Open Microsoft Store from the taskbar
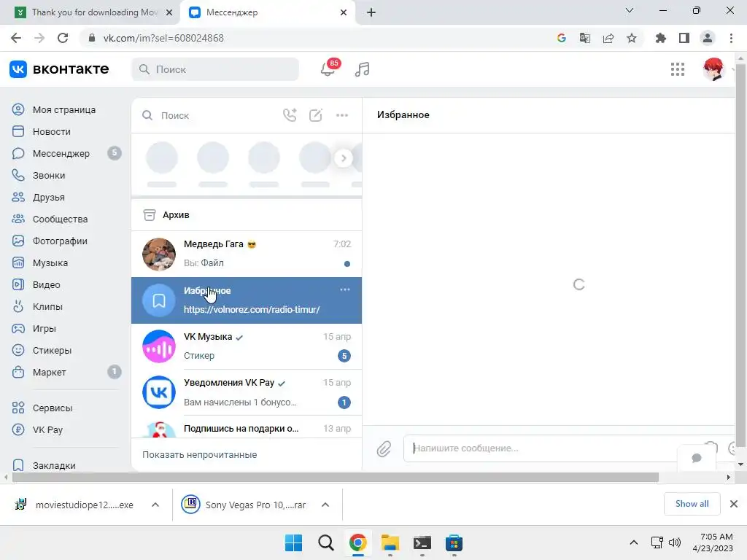747x560 pixels. coord(454,542)
